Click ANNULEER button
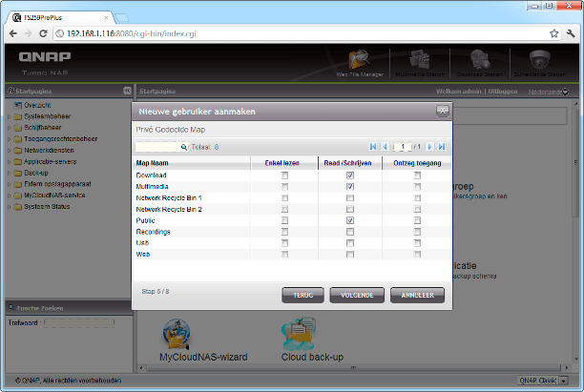This screenshot has width=584, height=392. click(418, 296)
